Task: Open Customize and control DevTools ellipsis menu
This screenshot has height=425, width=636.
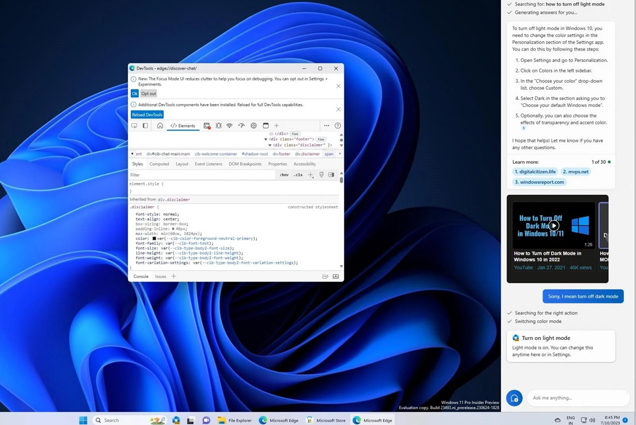Action: (327, 126)
